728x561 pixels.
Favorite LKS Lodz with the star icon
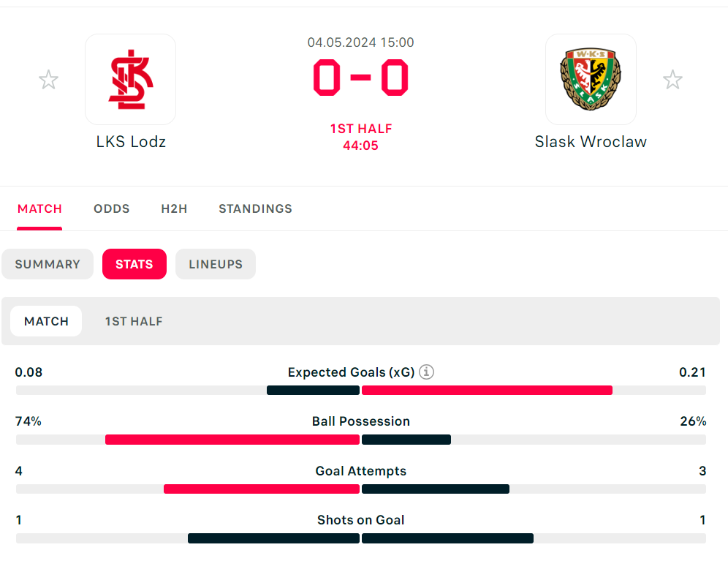49,80
